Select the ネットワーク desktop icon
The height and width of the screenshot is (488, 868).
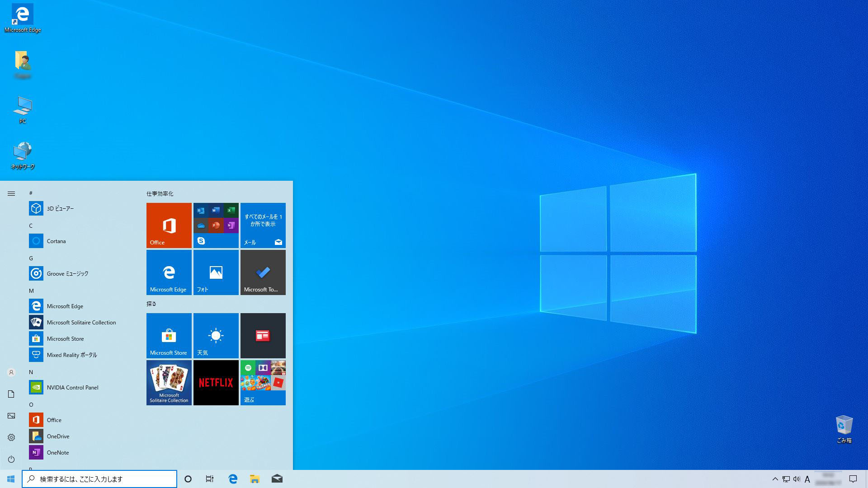point(23,155)
